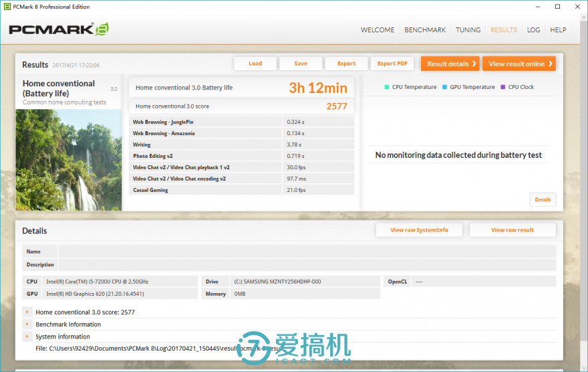588x372 pixels.
Task: Select the Writing result row
Action: 241,145
